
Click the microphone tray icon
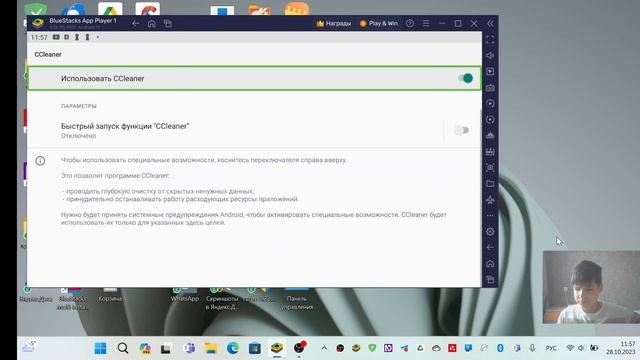(532, 348)
